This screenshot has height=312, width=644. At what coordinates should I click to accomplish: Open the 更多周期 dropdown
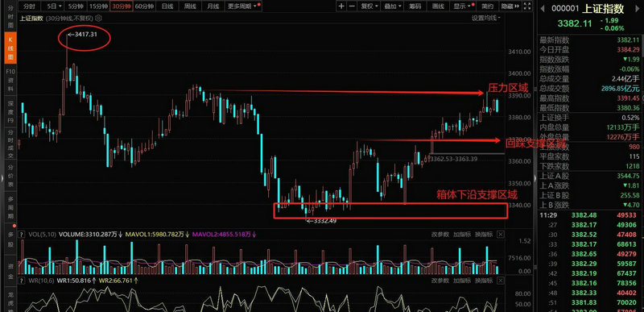(242, 6)
